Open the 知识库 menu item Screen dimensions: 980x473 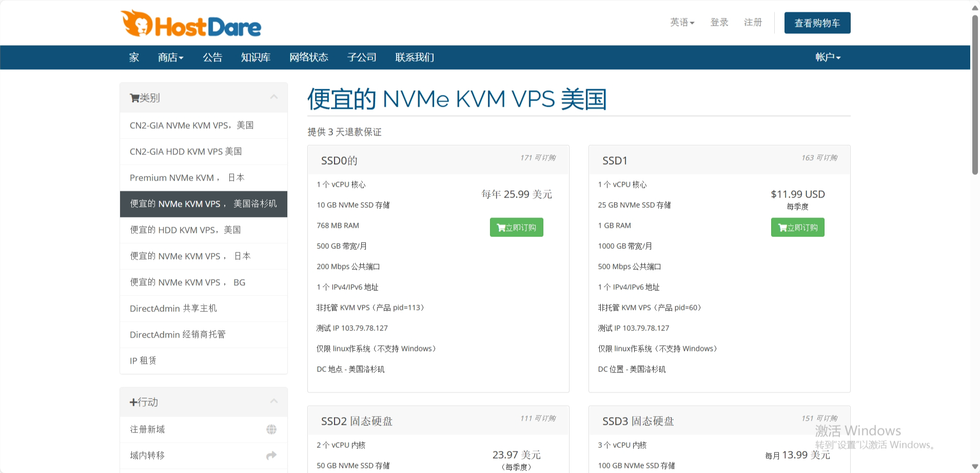tap(256, 57)
